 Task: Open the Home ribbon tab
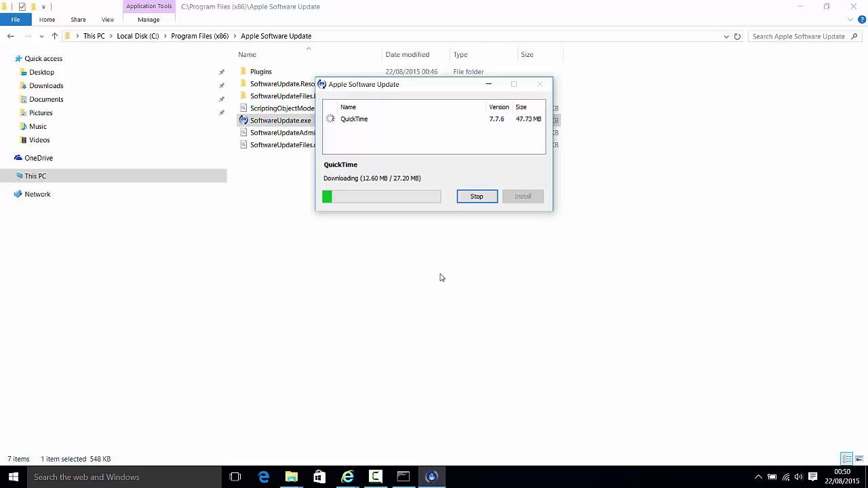47,20
